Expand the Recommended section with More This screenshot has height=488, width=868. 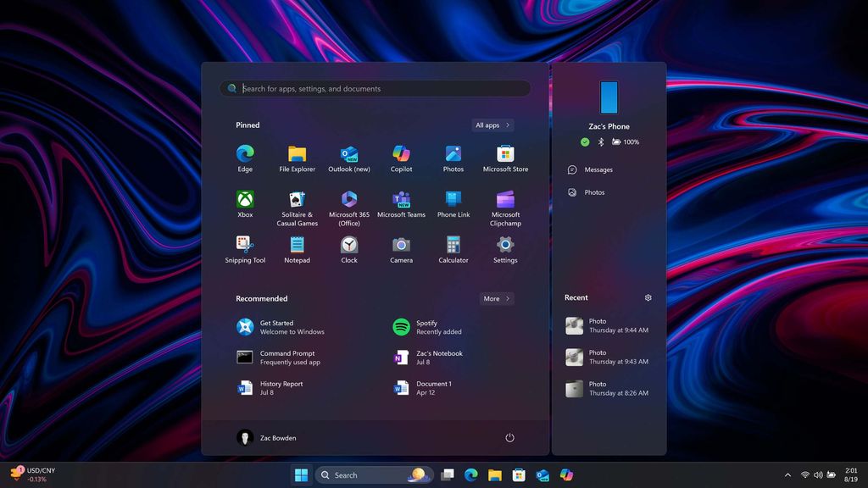point(497,298)
